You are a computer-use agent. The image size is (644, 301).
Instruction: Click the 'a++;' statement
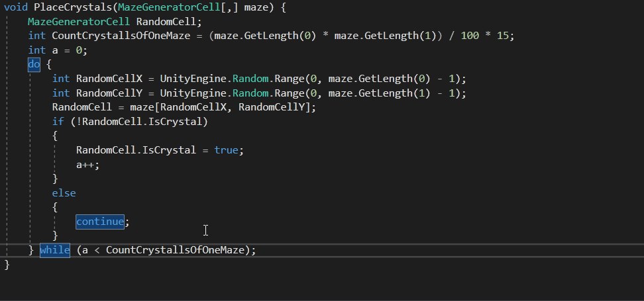pos(88,165)
